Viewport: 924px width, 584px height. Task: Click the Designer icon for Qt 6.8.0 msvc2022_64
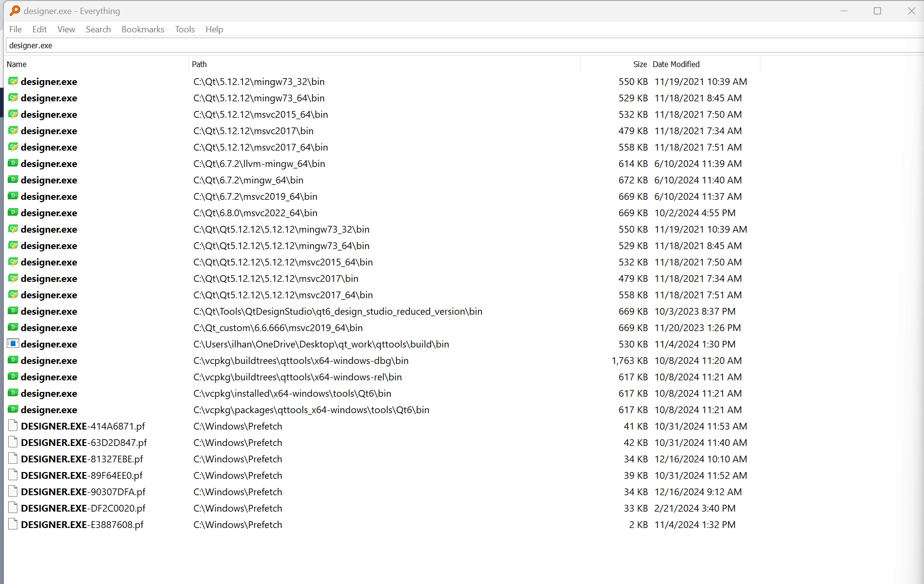[x=13, y=212]
